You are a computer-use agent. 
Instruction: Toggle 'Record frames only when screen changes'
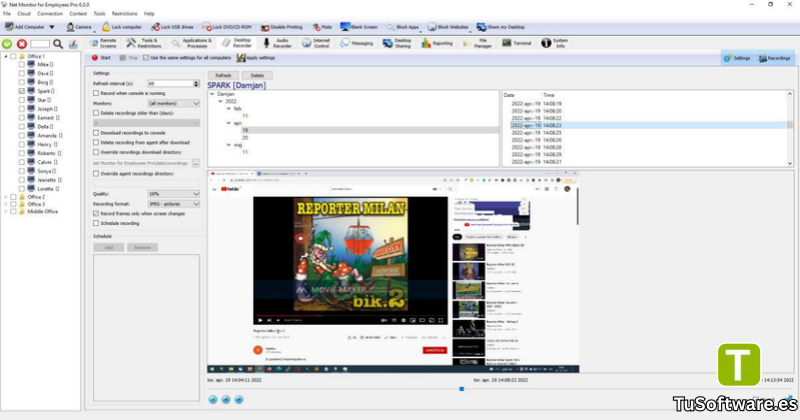(x=96, y=213)
